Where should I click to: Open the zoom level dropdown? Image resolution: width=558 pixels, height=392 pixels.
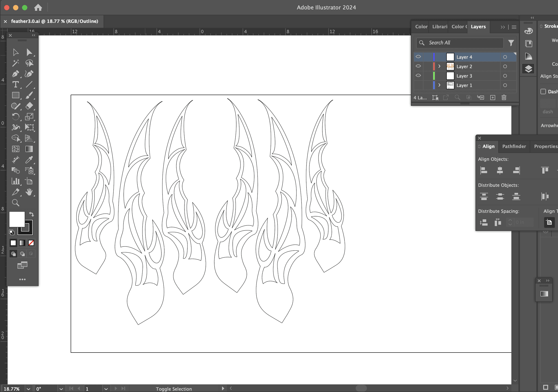click(28, 389)
